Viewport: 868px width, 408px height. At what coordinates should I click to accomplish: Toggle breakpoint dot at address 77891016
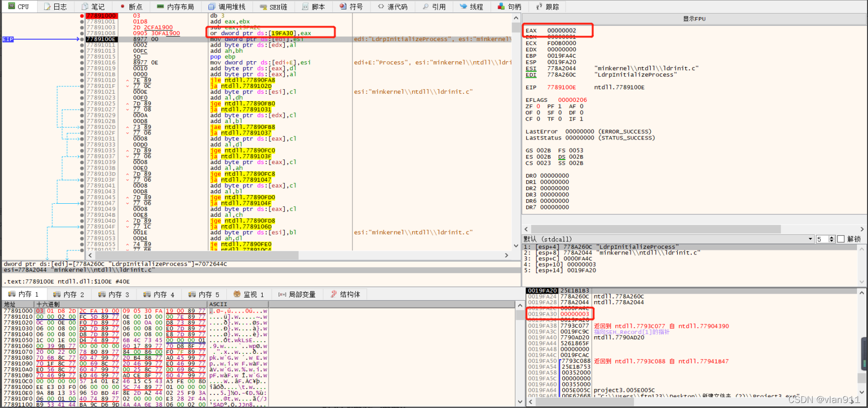[x=82, y=63]
